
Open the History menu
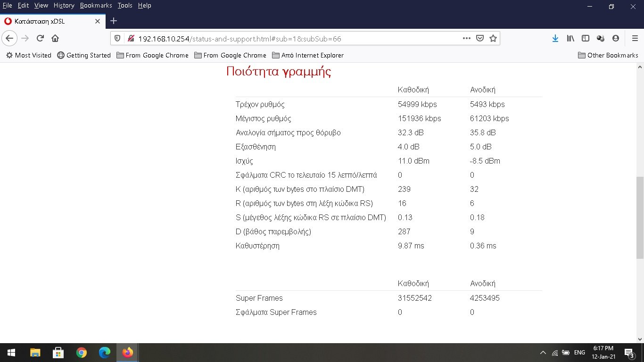click(x=64, y=5)
